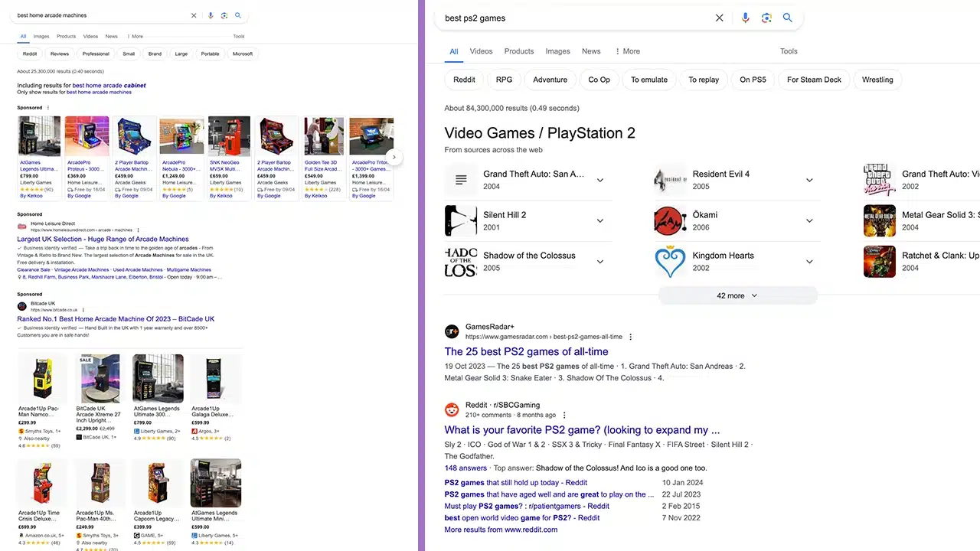Select the RPG filter chip

pos(504,80)
